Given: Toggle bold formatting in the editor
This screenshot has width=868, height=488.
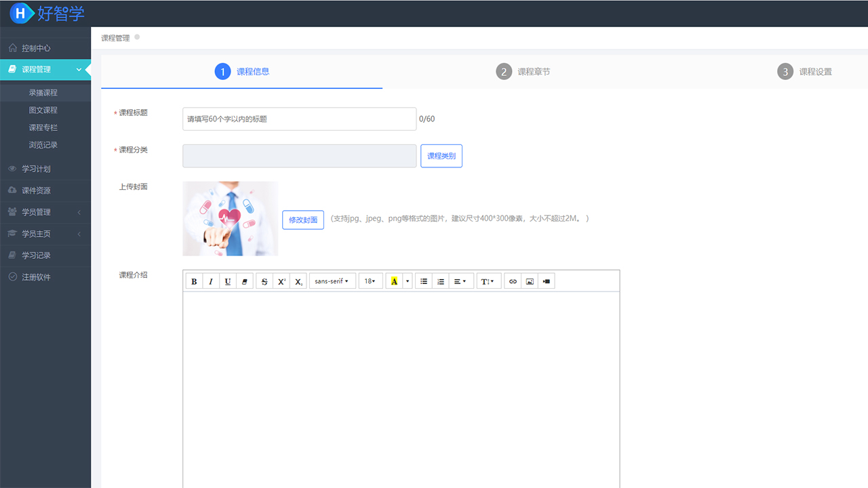Looking at the screenshot, I should click(194, 281).
